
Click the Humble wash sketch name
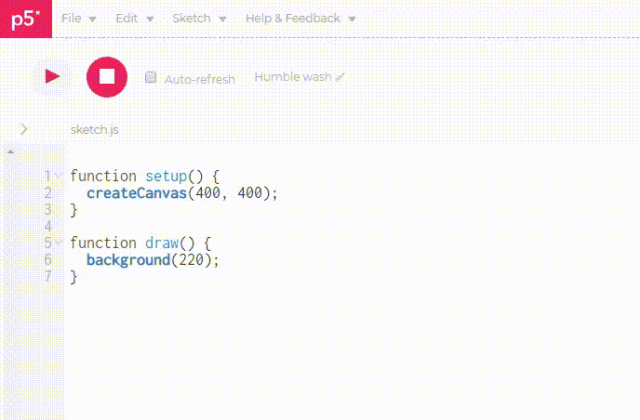pos(293,77)
